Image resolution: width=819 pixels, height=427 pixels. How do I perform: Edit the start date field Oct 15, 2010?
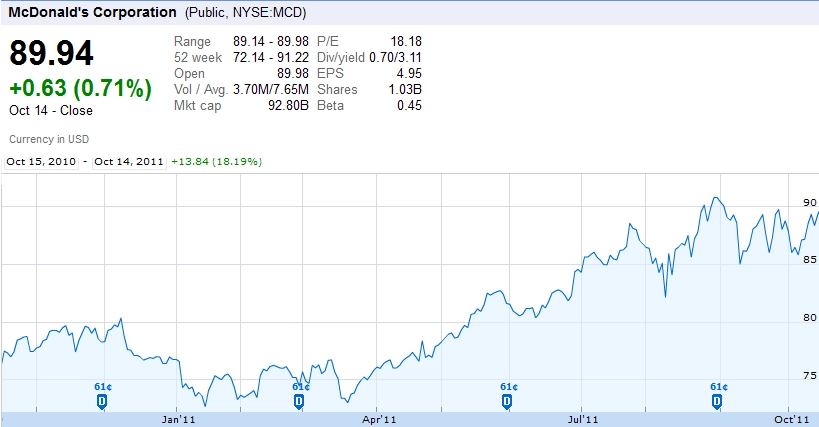(41, 162)
